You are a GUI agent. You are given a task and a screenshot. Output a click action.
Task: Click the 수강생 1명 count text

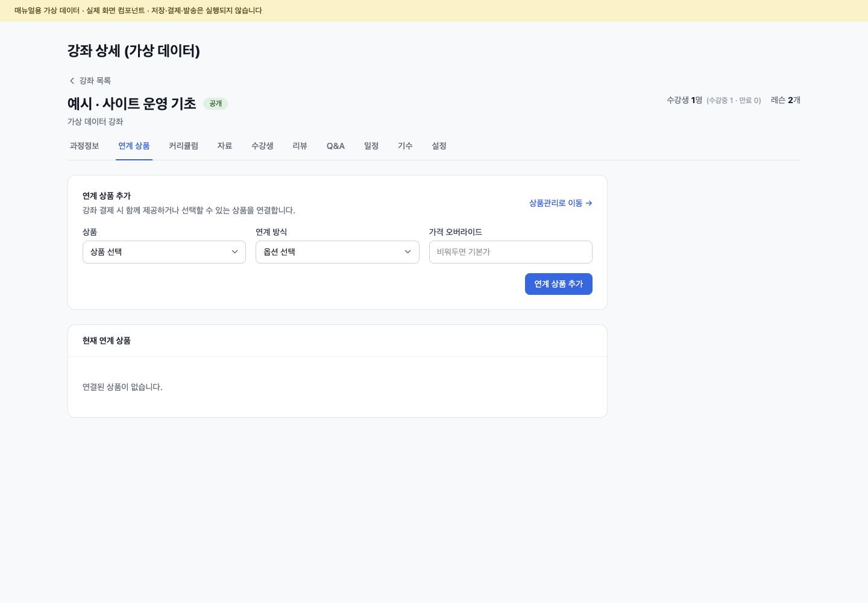(x=684, y=100)
